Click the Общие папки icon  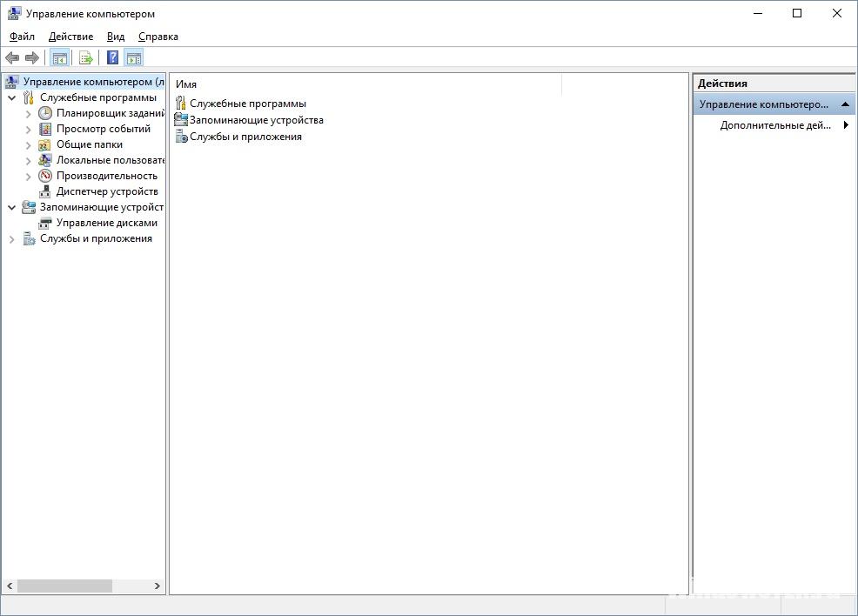click(45, 144)
